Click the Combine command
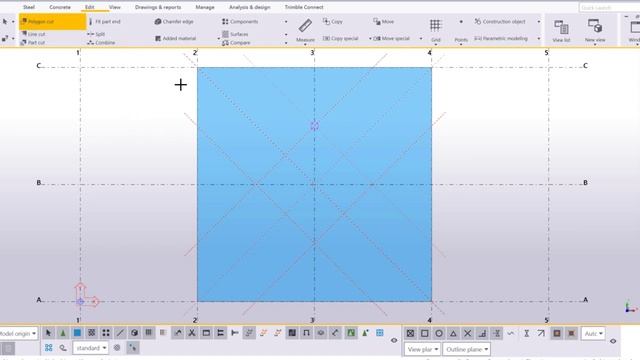The width and height of the screenshot is (640, 360). tap(101, 42)
